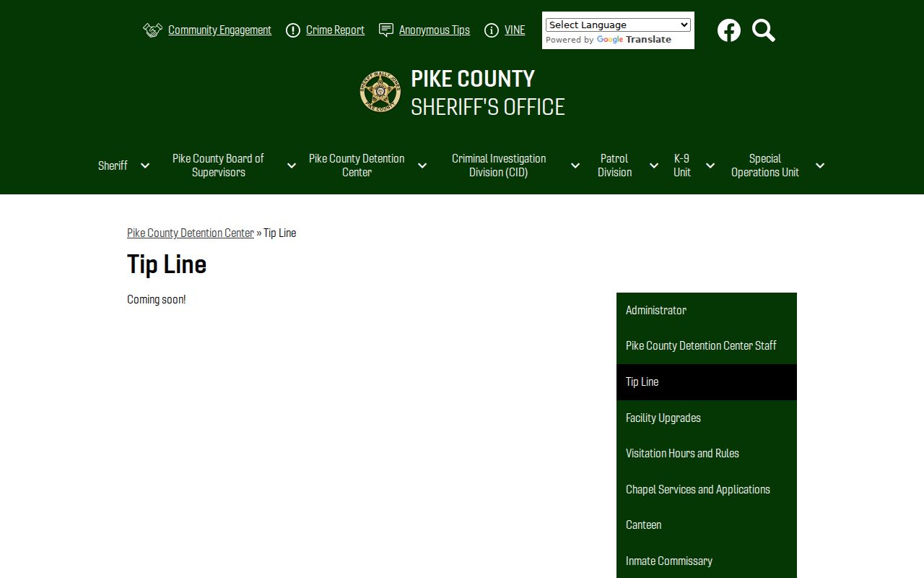This screenshot has height=578, width=924.
Task: Expand the Detention Center menu chevron
Action: (x=422, y=165)
